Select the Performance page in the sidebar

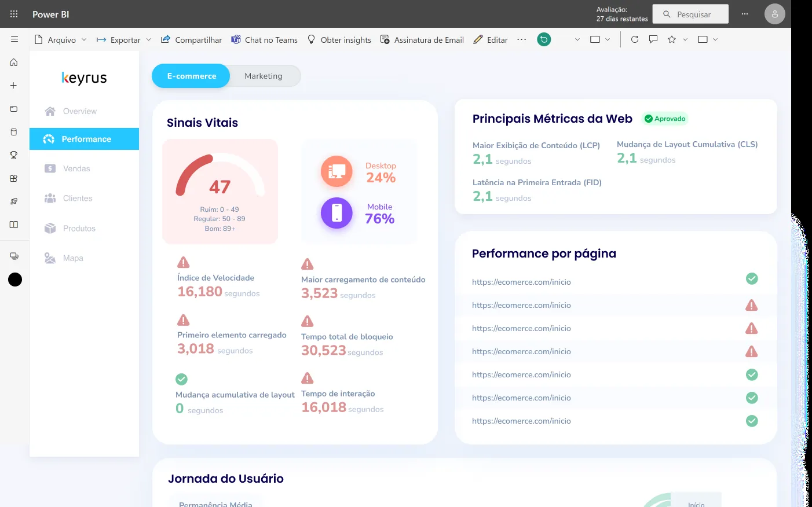(x=84, y=139)
